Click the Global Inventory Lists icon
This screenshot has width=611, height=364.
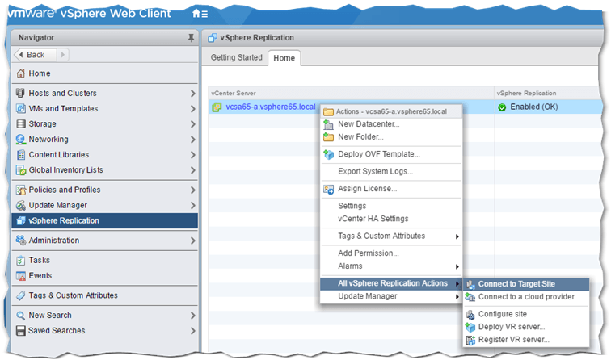[x=21, y=170]
